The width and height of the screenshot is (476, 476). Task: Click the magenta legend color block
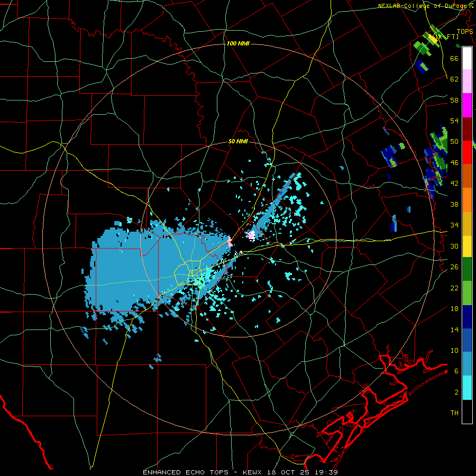click(x=467, y=105)
